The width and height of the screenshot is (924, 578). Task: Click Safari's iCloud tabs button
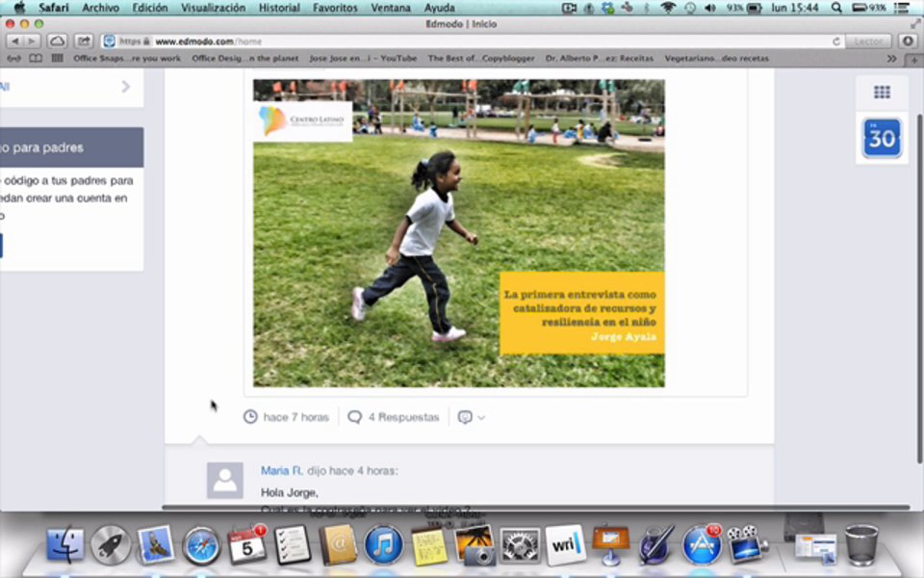(57, 41)
